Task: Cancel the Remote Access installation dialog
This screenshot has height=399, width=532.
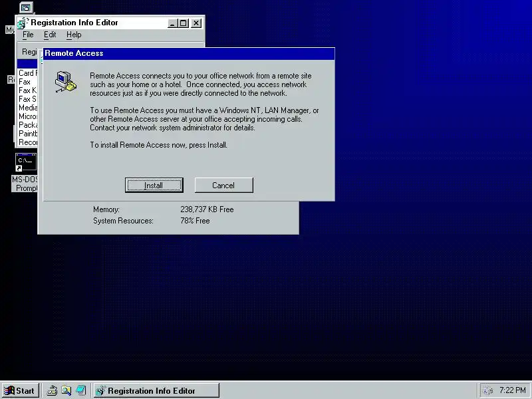Action: point(223,186)
